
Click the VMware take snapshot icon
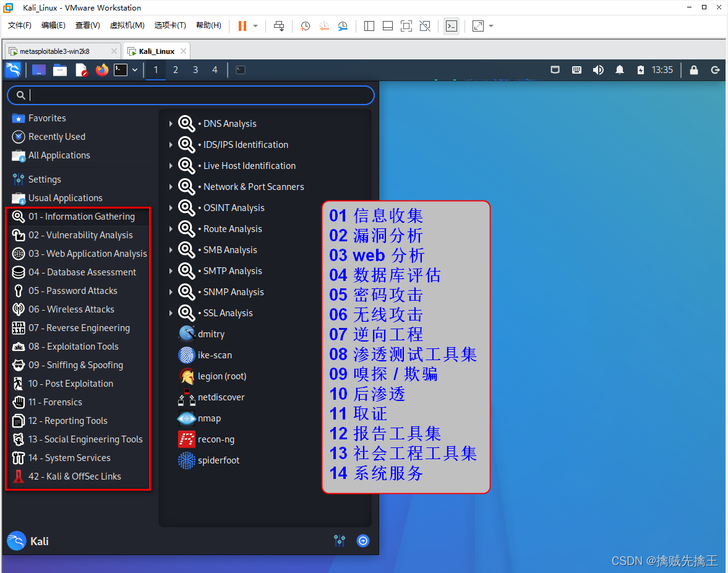305,26
